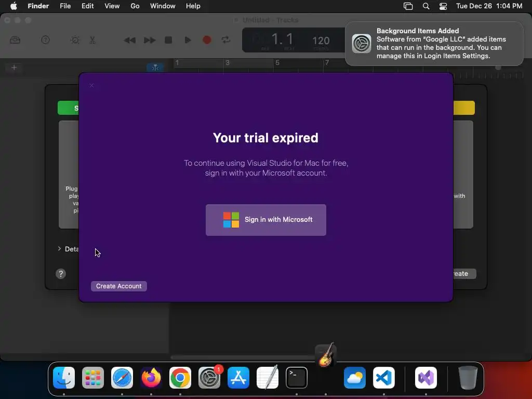This screenshot has width=532, height=399.
Task: Select green software instrument track type
Action: (68, 108)
